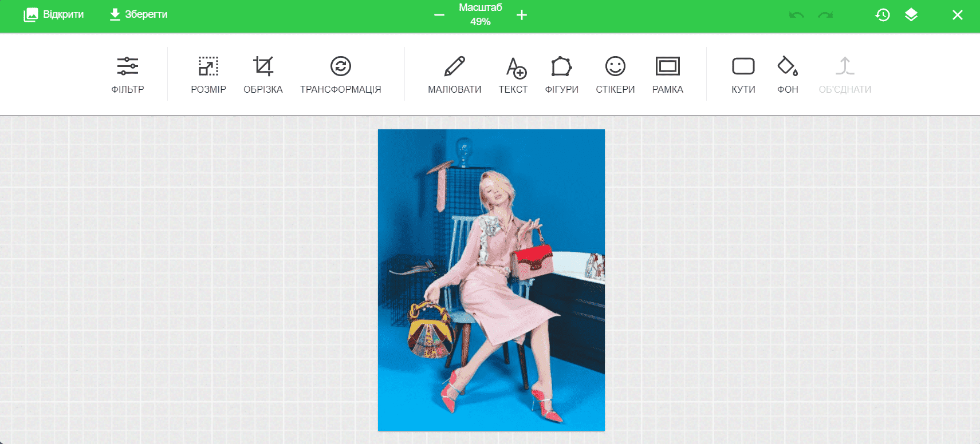
Task: Open the Трансформація transform tool
Action: pyautogui.click(x=340, y=74)
